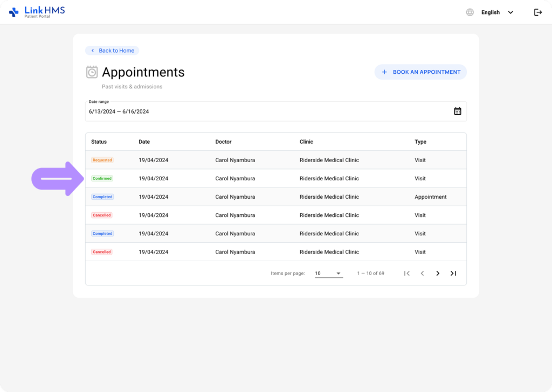
Task: Click the back chevron in Back to Home
Action: tap(93, 51)
